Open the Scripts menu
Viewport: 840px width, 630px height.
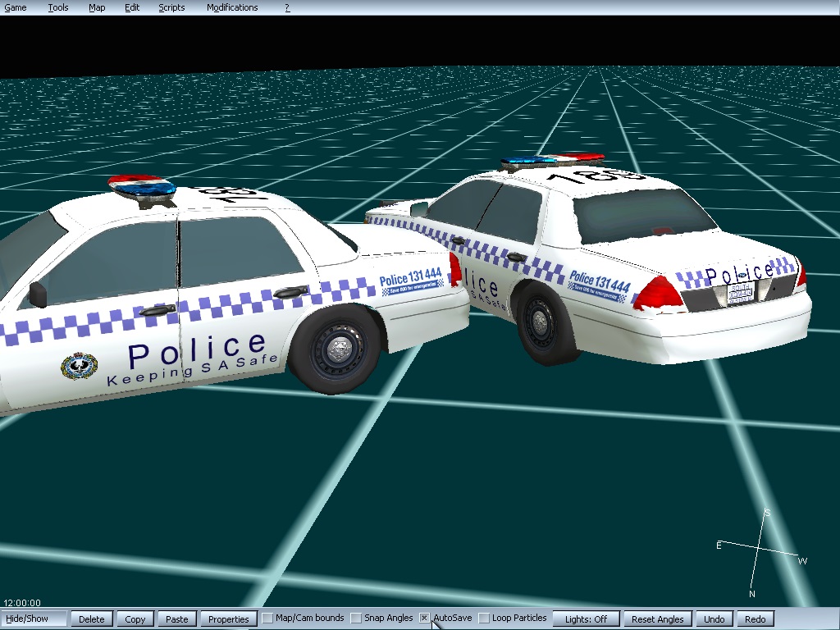171,7
